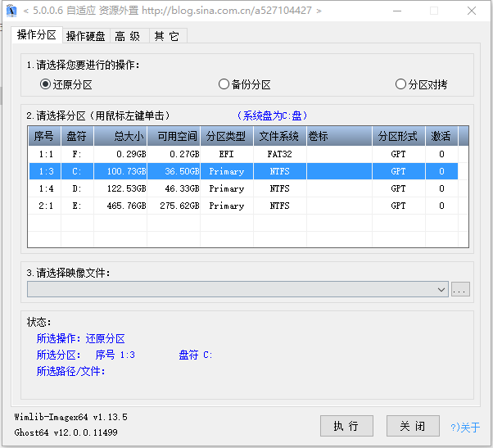Select partition row 1:4
The image size is (493, 448).
[x=243, y=188]
